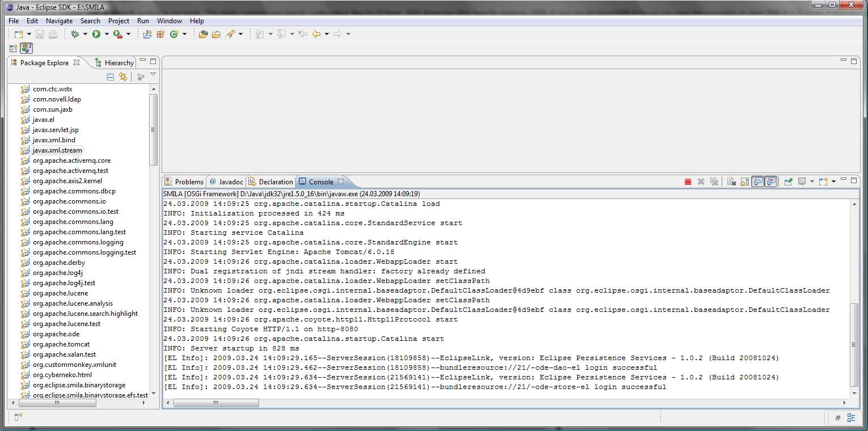Open the File menu
The height and width of the screenshot is (431, 868).
point(14,21)
